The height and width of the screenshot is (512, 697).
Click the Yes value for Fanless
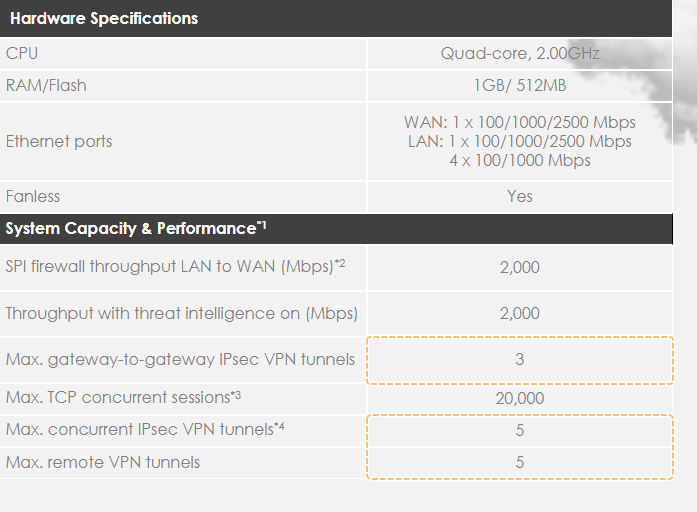519,196
